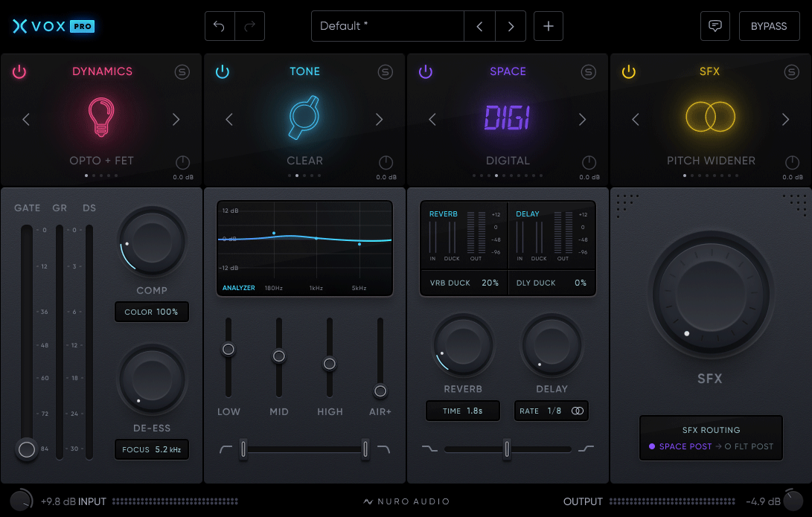Click the HIGH EQ slider handle

[330, 364]
